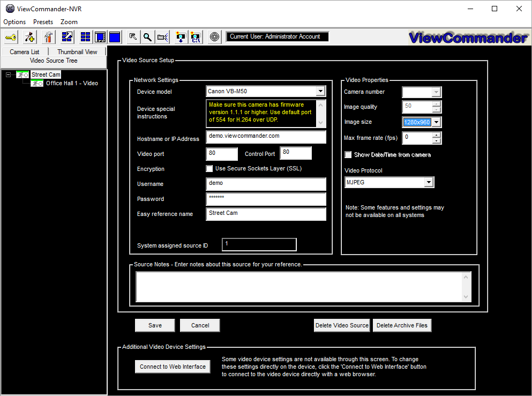Click the Easy reference name field
Viewport: 532px width, 396px height.
(266, 214)
